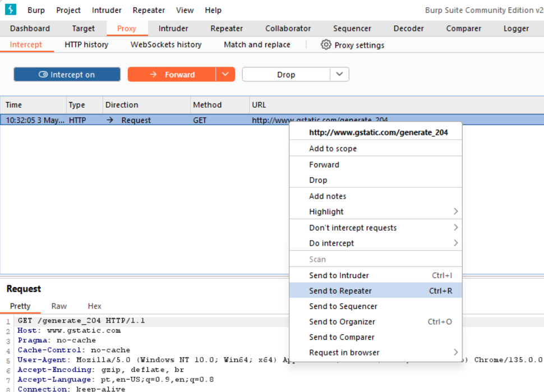Image resolution: width=544 pixels, height=392 pixels.
Task: Expand the Do intercept submenu
Action: point(376,243)
